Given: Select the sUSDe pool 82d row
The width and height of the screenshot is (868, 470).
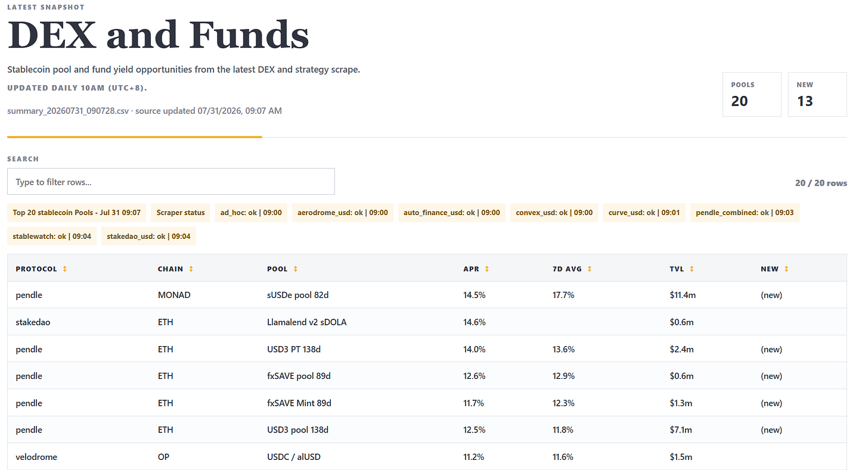Looking at the screenshot, I should (x=427, y=295).
